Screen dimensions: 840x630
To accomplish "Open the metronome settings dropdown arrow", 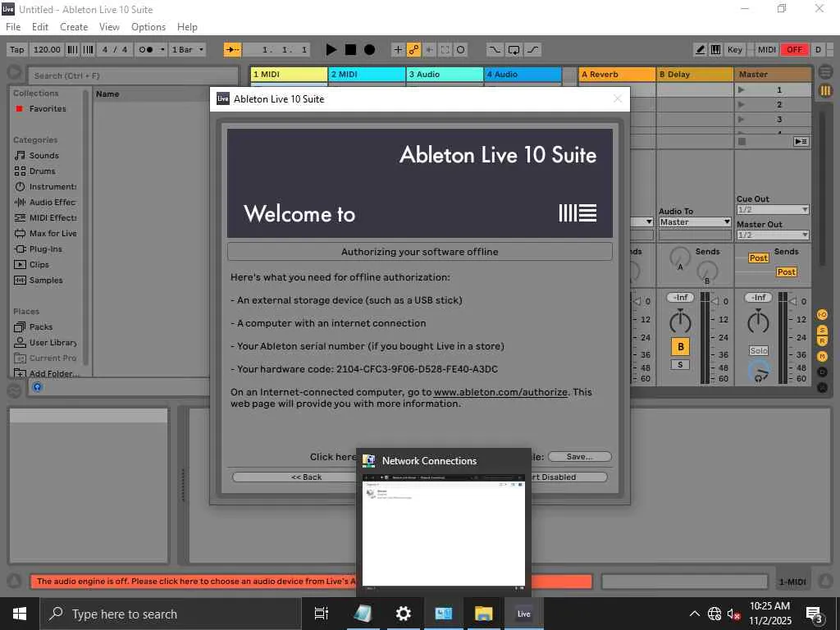I will [162, 50].
